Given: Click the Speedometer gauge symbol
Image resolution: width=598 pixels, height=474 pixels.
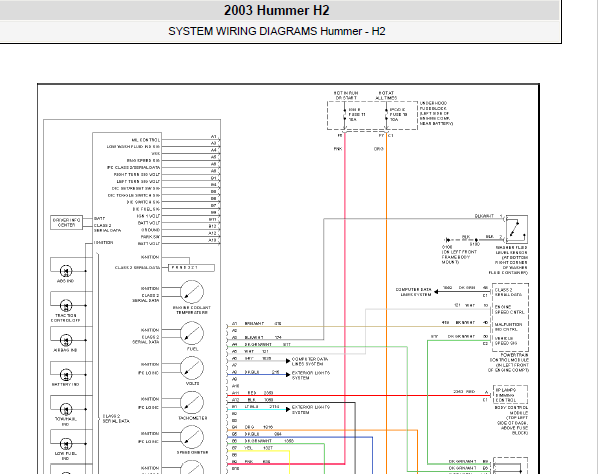Looking at the screenshot, I should (192, 437).
